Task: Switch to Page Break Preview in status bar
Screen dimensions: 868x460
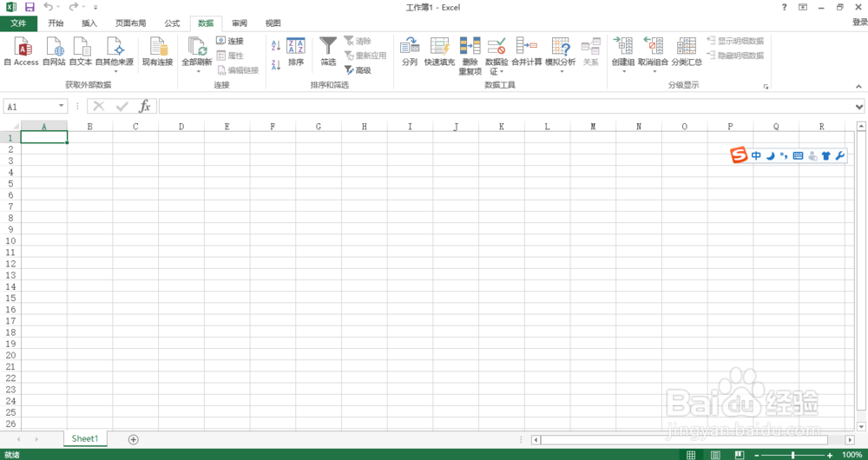Action: click(740, 455)
